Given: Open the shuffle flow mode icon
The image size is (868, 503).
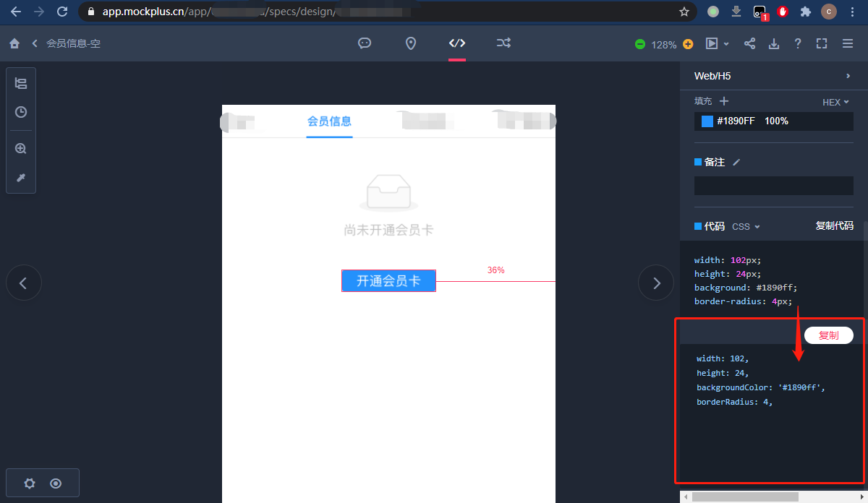Looking at the screenshot, I should tap(503, 43).
